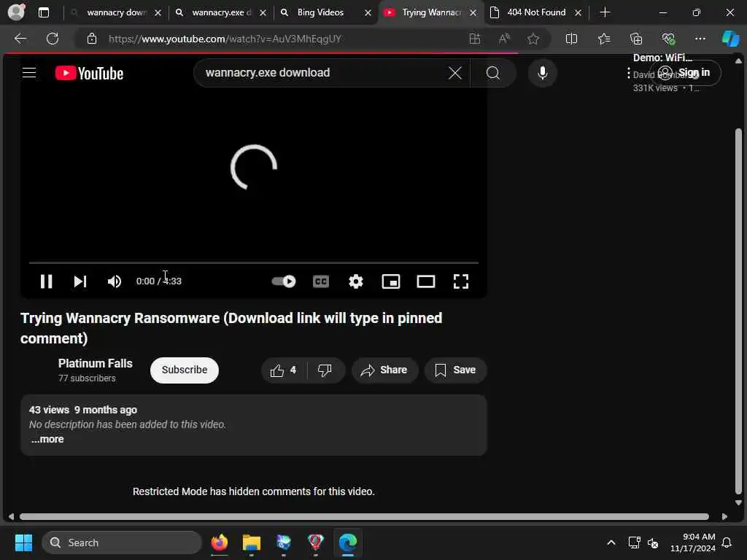Enable miniplayer mode
This screenshot has height=560, width=747.
[391, 281]
